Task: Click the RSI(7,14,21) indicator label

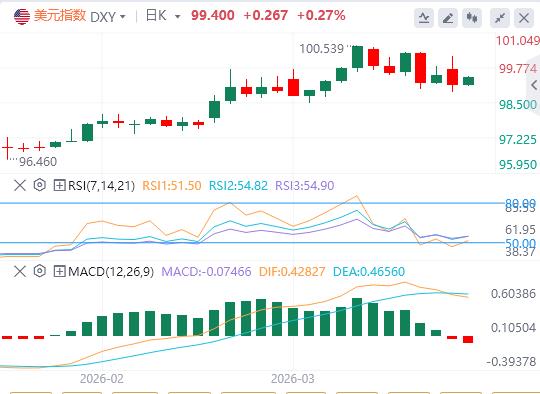Action: [x=101, y=186]
